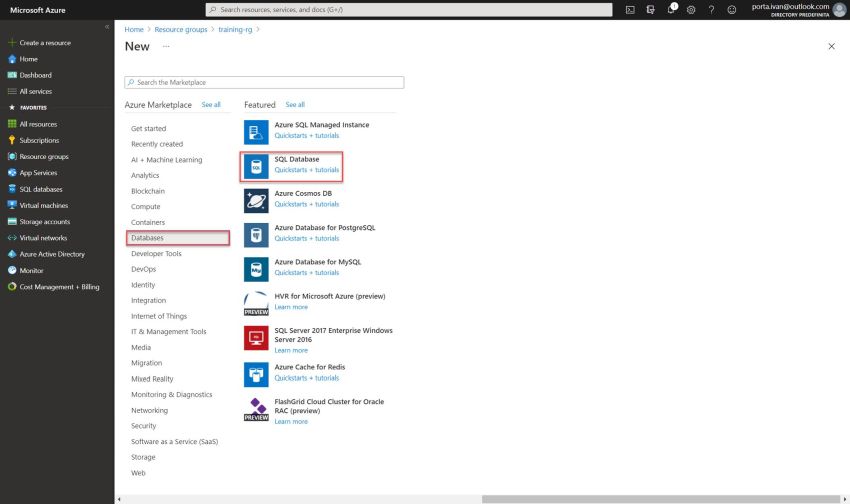Select Databases category in Marketplace list

point(178,238)
